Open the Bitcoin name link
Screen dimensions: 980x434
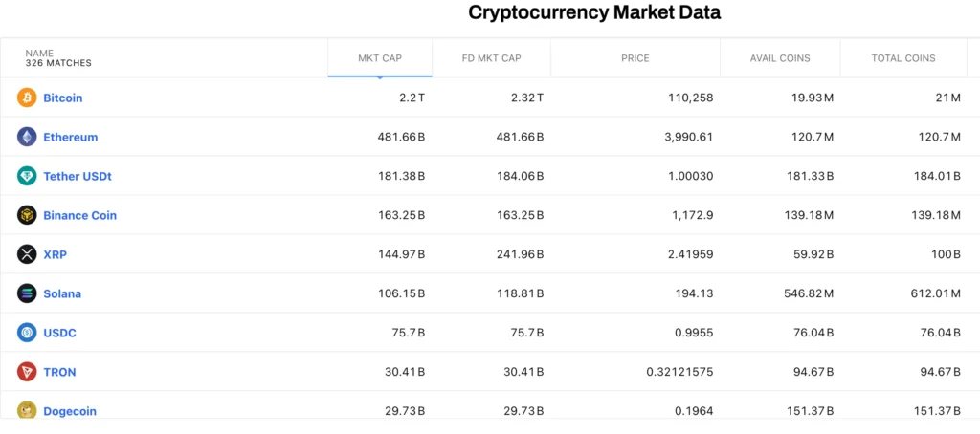[x=63, y=98]
